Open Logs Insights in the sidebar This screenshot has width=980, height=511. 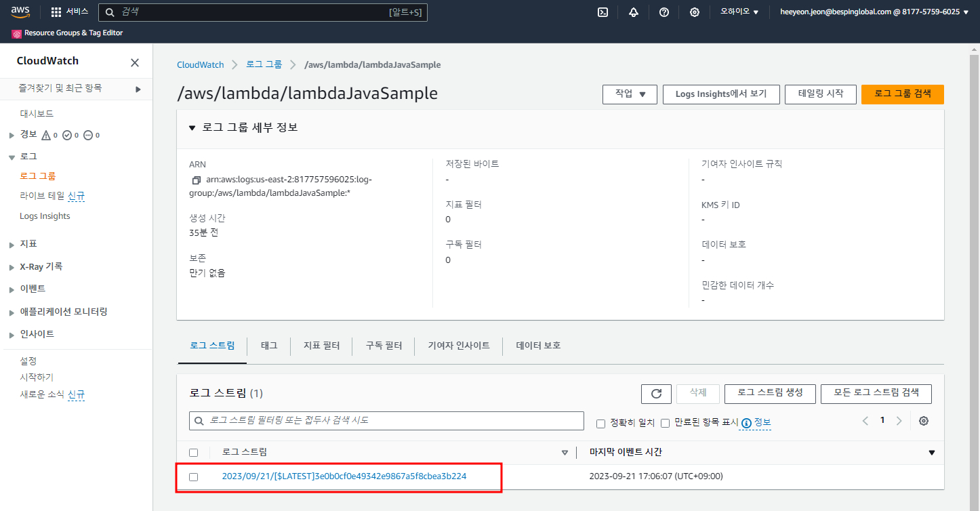tap(45, 216)
